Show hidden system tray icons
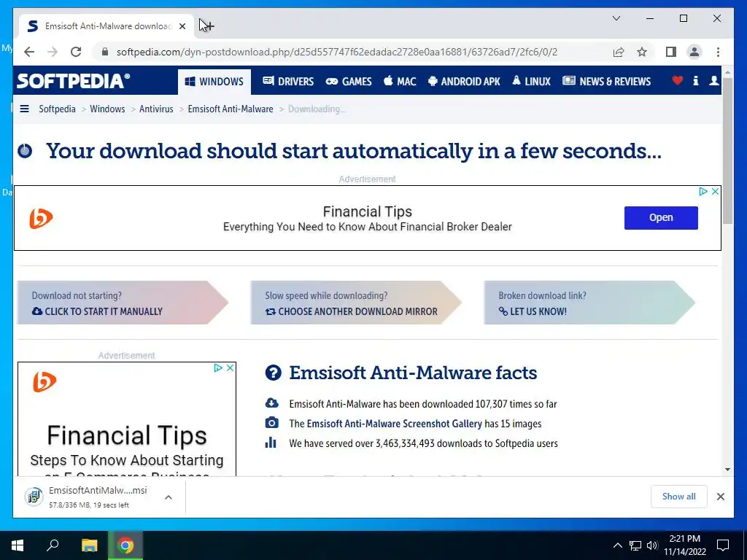The height and width of the screenshot is (560, 747). coord(617,545)
